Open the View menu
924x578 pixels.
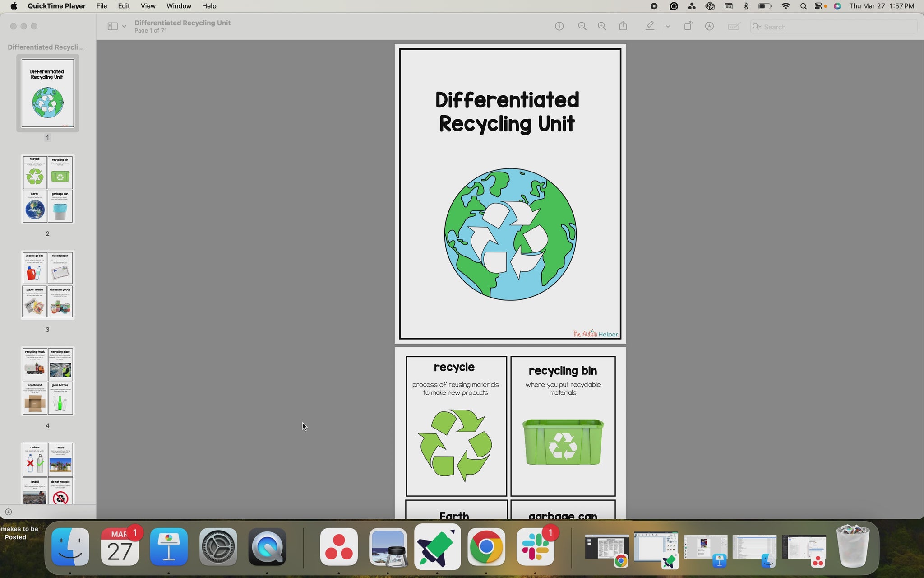148,6
